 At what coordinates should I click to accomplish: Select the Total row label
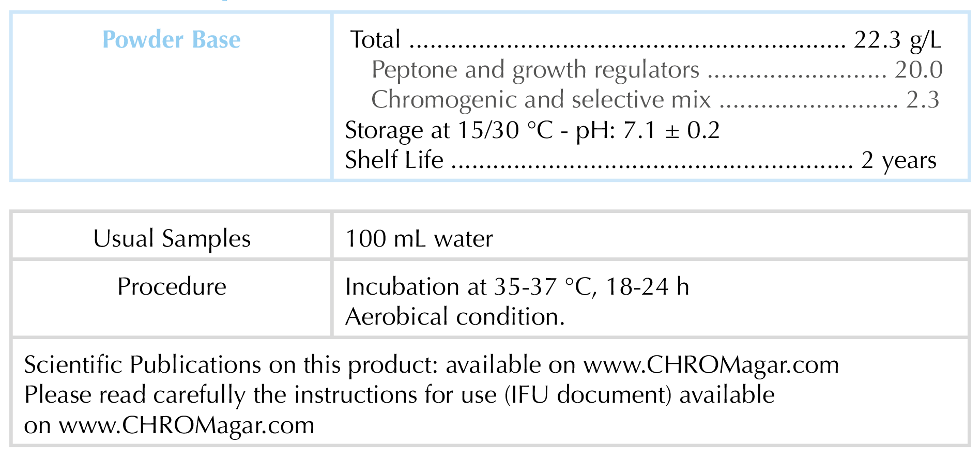pyautogui.click(x=375, y=40)
